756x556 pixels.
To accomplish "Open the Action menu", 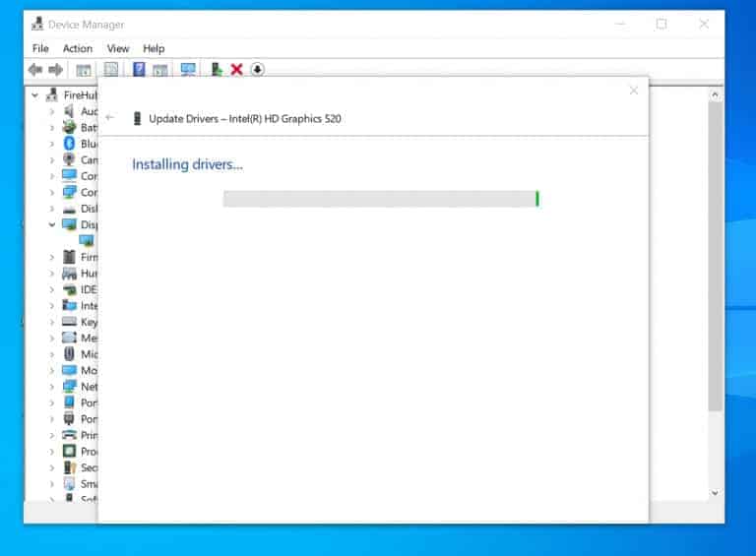I will (77, 48).
